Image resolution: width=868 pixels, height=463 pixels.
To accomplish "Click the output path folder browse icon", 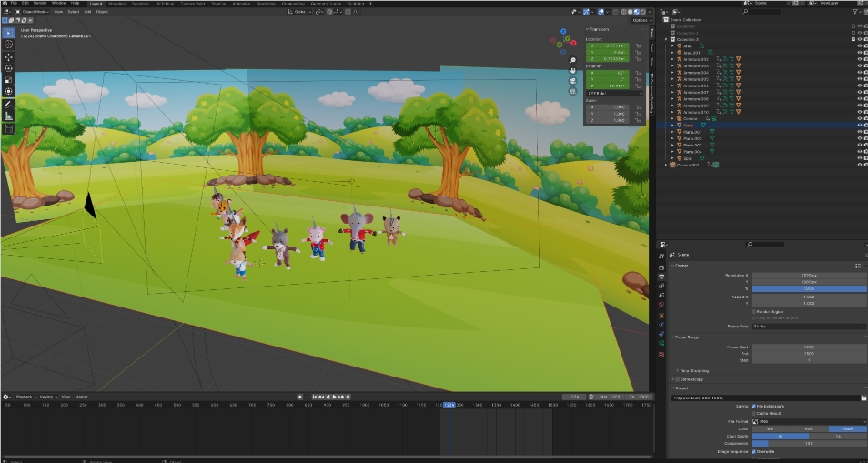I will 863,398.
